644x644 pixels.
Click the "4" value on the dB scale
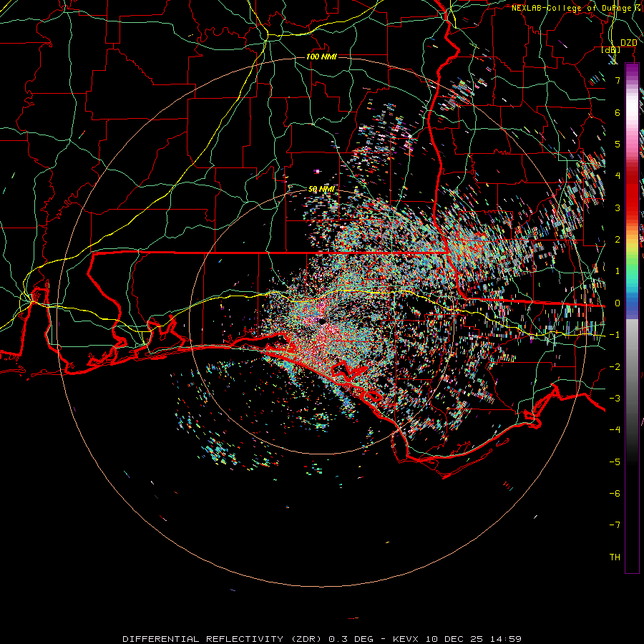click(618, 176)
